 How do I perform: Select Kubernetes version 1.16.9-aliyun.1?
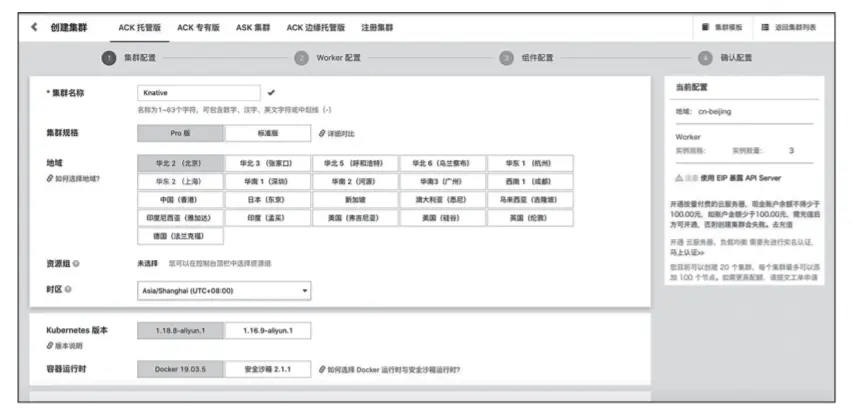268,330
